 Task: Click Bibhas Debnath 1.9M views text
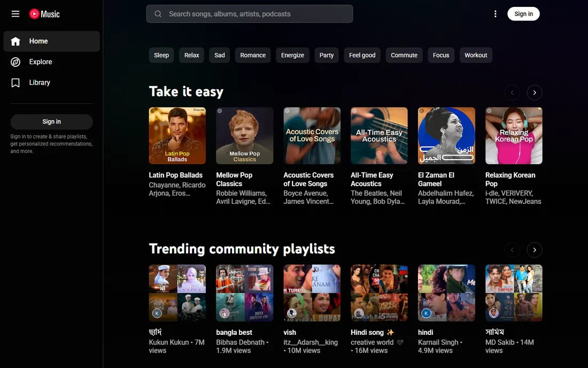pyautogui.click(x=242, y=346)
